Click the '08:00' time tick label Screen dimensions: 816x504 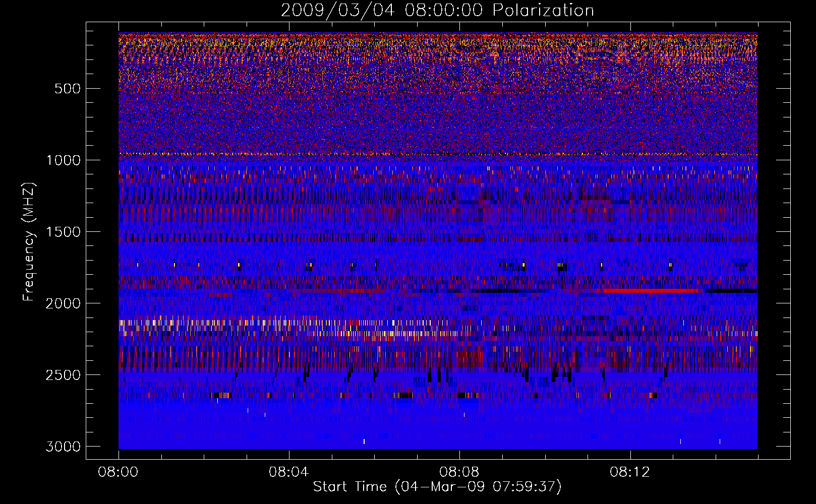119,472
